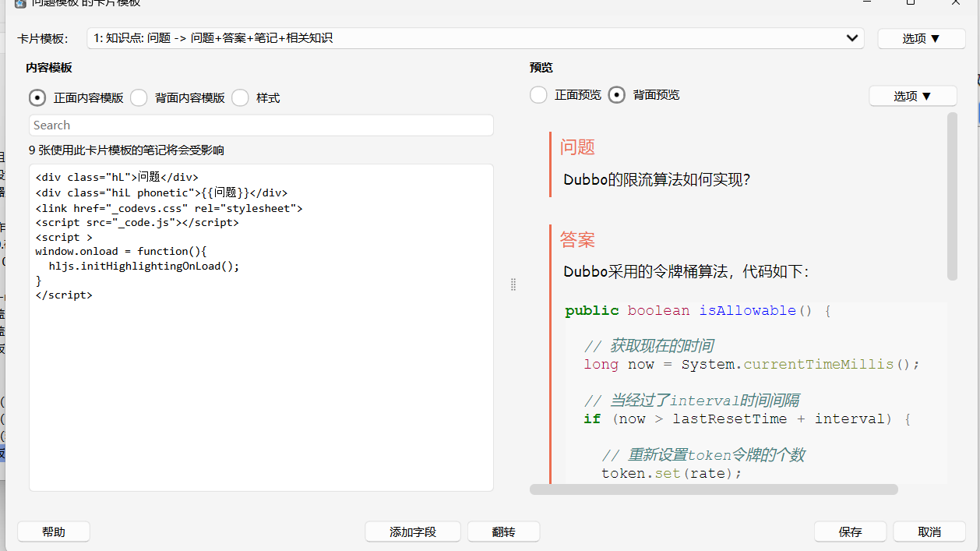
Task: Open top-right 选项 ▼ menu button
Action: (x=922, y=38)
